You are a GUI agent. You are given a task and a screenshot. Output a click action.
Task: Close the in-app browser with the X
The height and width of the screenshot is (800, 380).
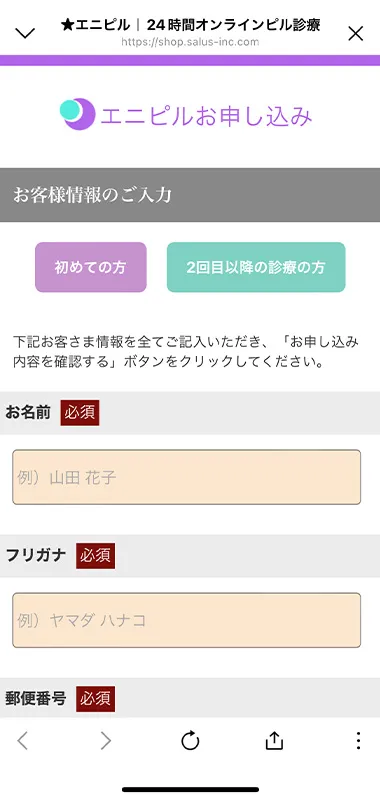pyautogui.click(x=355, y=34)
